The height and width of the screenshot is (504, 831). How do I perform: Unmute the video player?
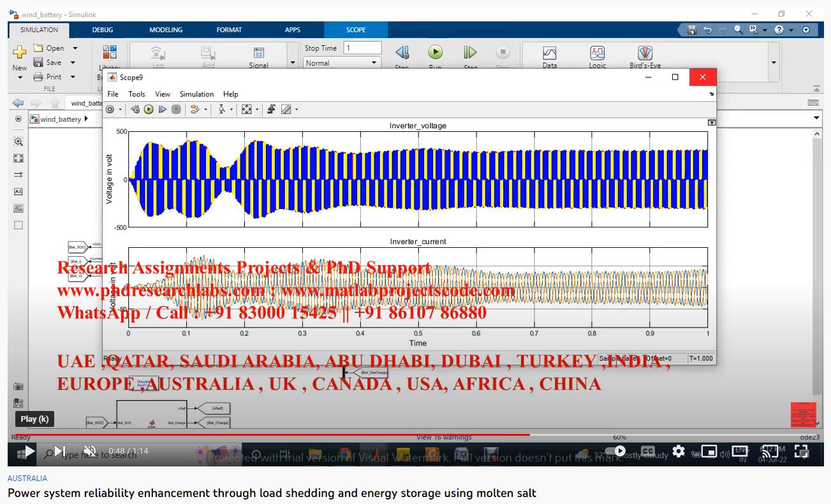click(x=89, y=452)
